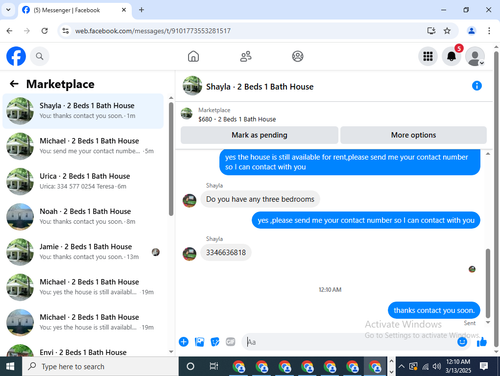Show hidden system tray icons
Viewport: 500px width, 376px height.
click(401, 366)
